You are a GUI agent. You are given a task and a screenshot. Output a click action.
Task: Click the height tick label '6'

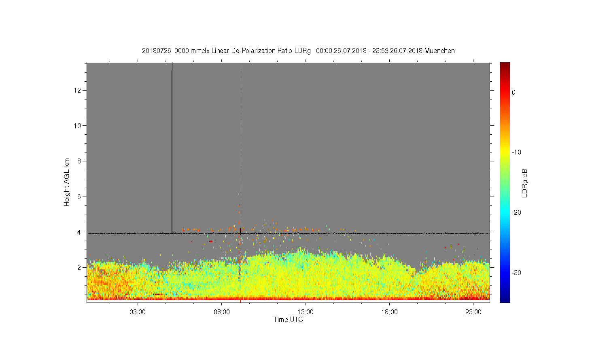[80, 197]
